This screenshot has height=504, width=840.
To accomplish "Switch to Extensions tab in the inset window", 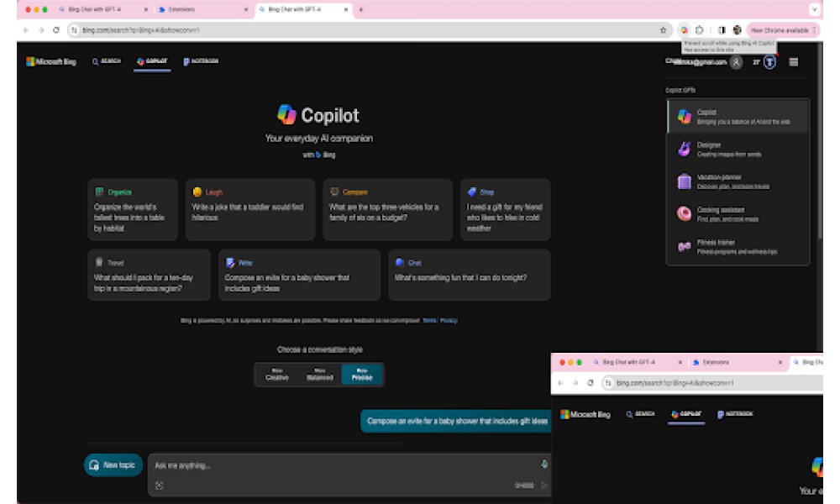I will tap(738, 362).
